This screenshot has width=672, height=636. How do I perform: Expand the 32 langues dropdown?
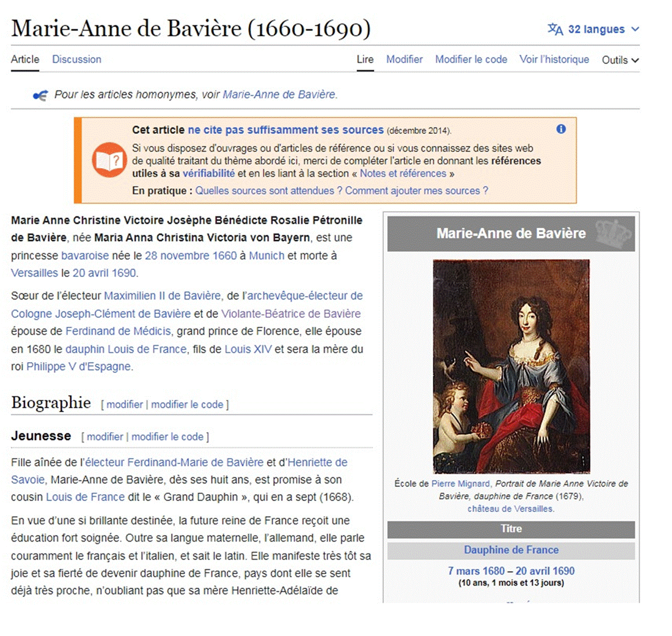[594, 29]
